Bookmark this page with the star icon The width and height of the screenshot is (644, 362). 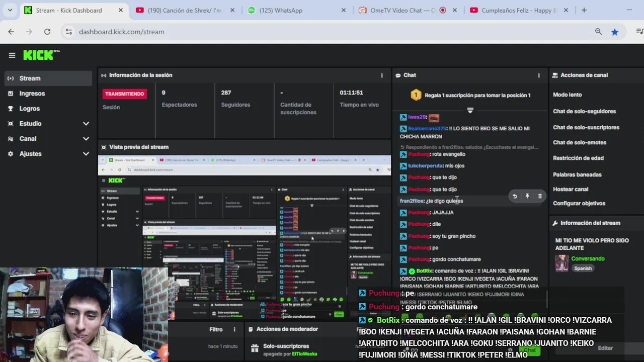pos(614,32)
